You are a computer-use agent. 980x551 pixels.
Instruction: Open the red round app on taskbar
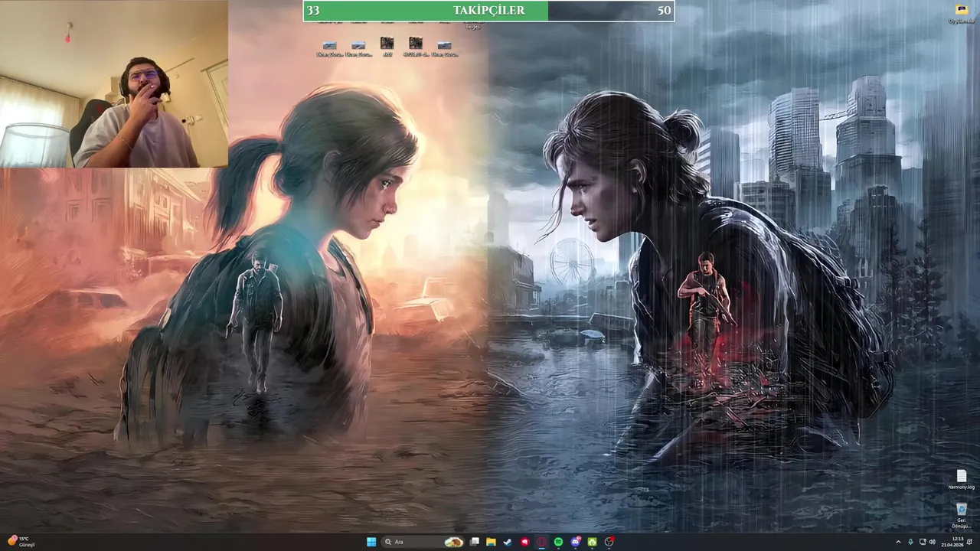click(x=524, y=542)
